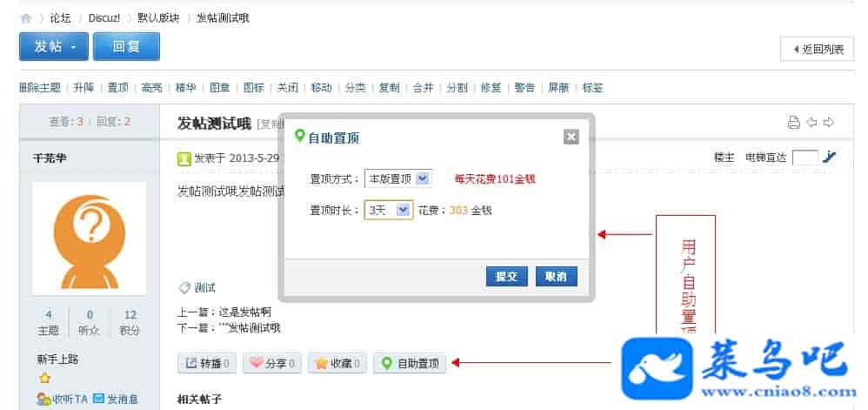
Task: Select 屏蔽 moderation action
Action: click(x=558, y=88)
